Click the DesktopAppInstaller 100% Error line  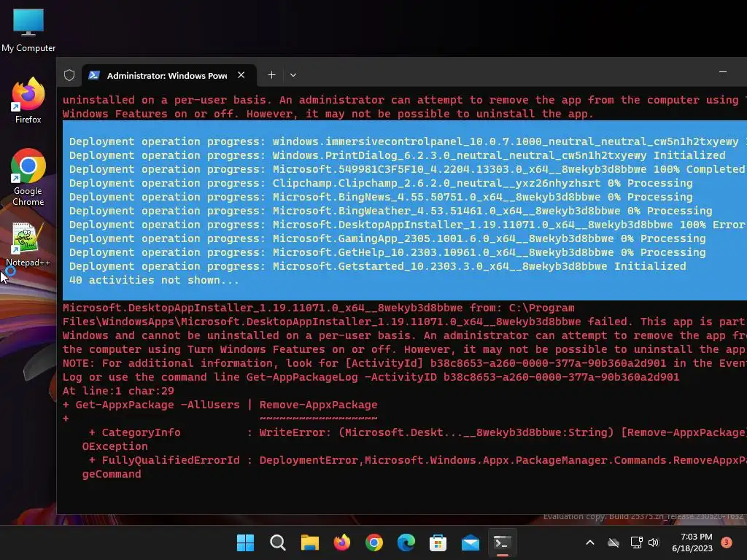pos(407,225)
